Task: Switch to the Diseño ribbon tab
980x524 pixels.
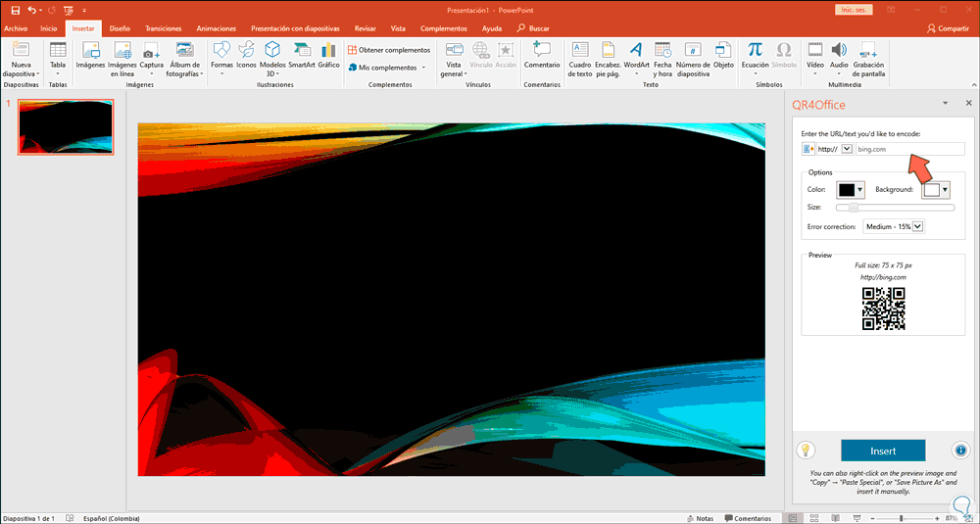Action: (x=120, y=28)
